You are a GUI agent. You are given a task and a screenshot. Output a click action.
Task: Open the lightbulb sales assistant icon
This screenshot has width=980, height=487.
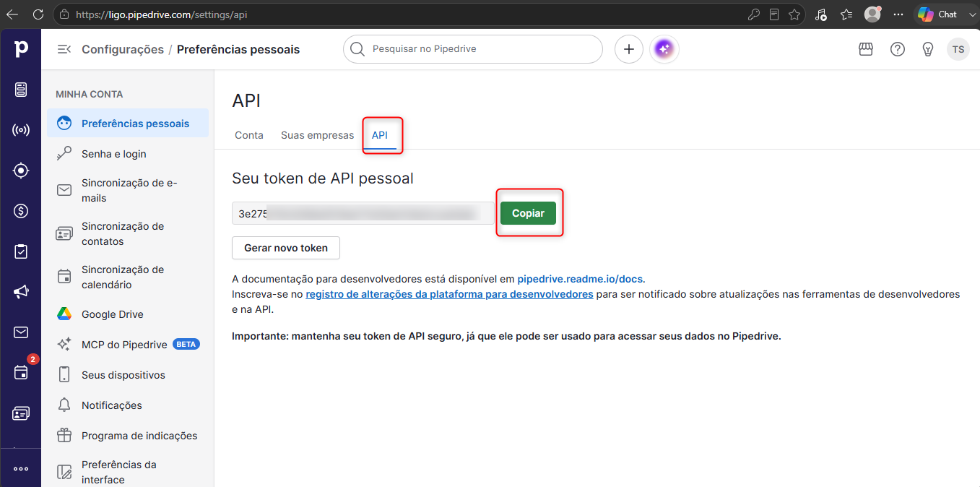pos(929,49)
